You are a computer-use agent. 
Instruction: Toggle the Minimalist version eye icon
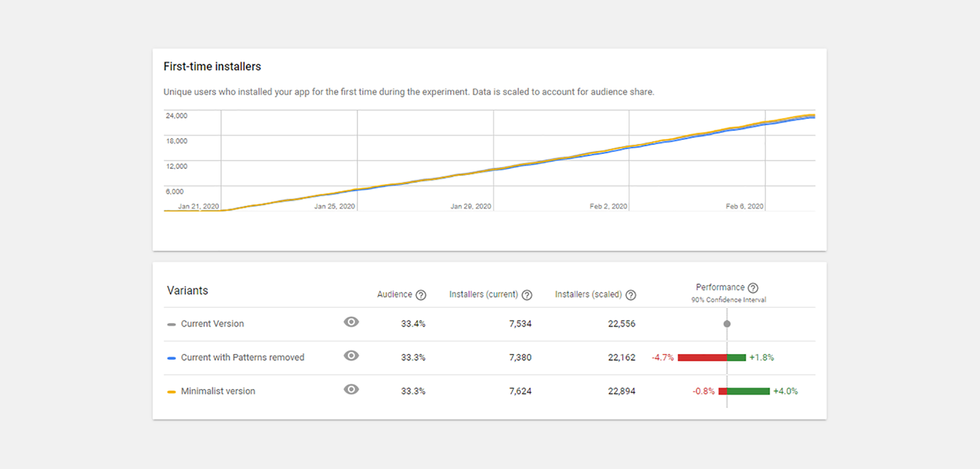[x=351, y=389]
